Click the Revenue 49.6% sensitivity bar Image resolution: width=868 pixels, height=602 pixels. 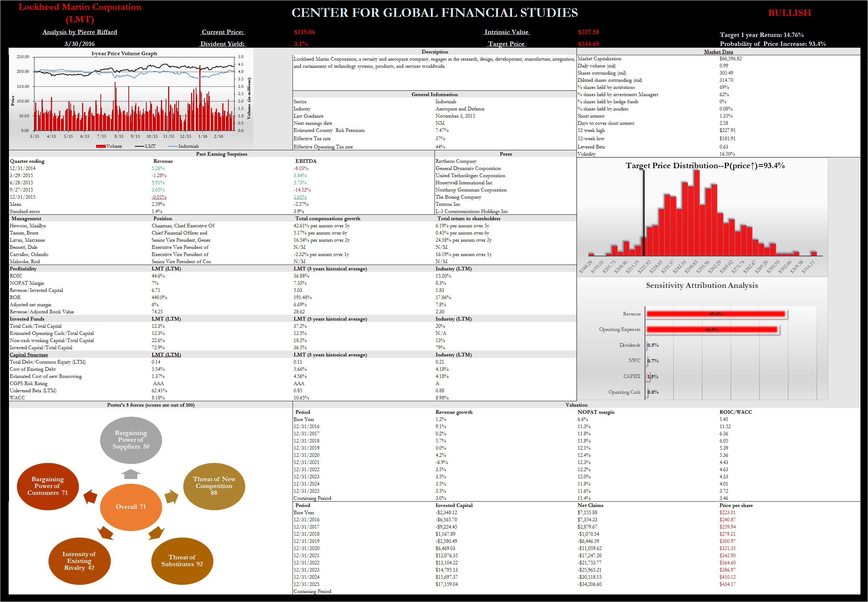(x=716, y=314)
